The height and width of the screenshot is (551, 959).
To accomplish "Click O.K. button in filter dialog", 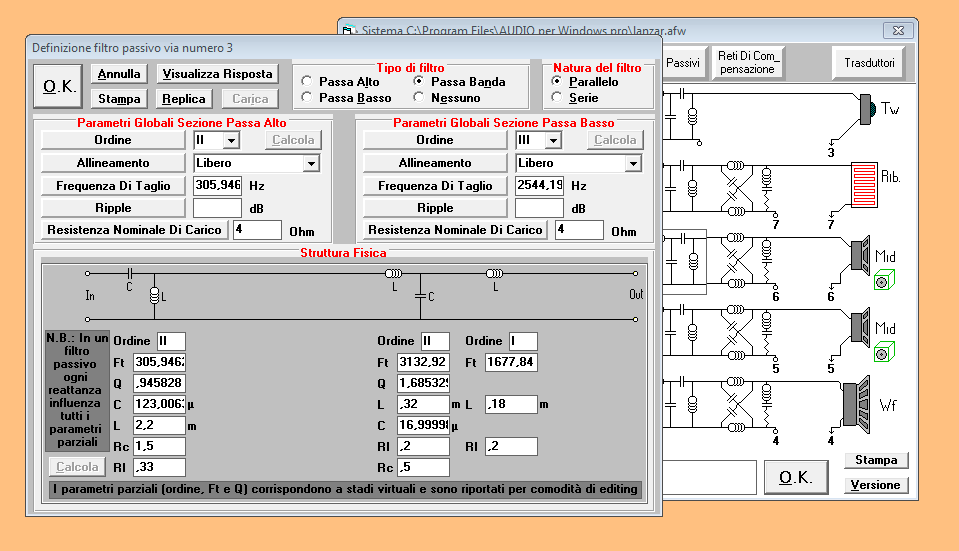I will click(x=58, y=86).
